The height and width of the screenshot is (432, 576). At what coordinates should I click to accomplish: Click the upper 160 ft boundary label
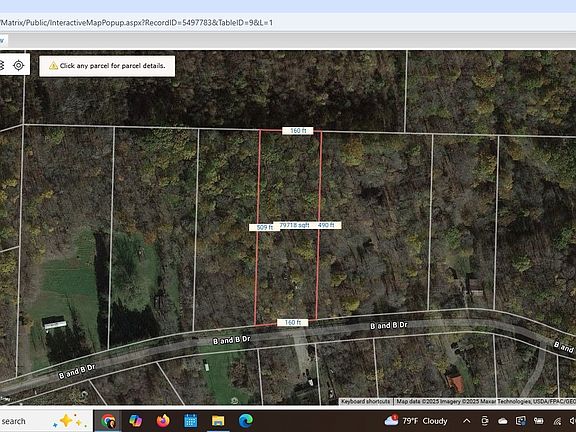(x=298, y=131)
